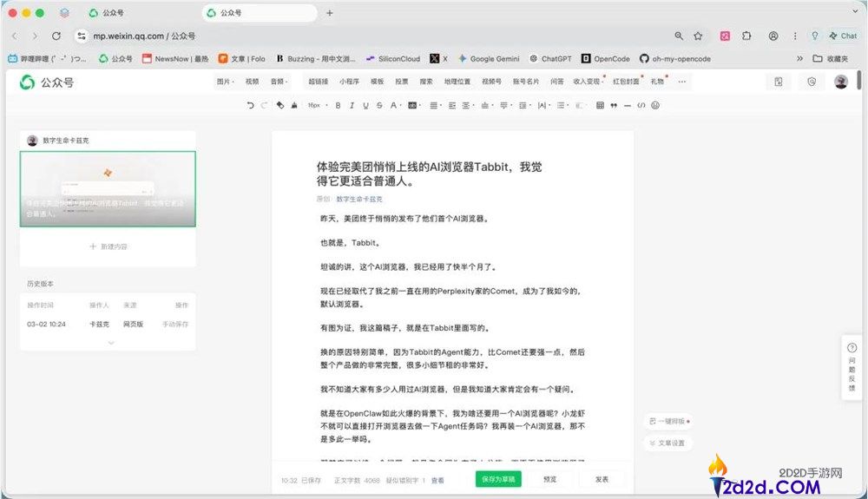Click the browser zoom magnifier icon
Viewport: 868px width, 499px height.
click(679, 36)
